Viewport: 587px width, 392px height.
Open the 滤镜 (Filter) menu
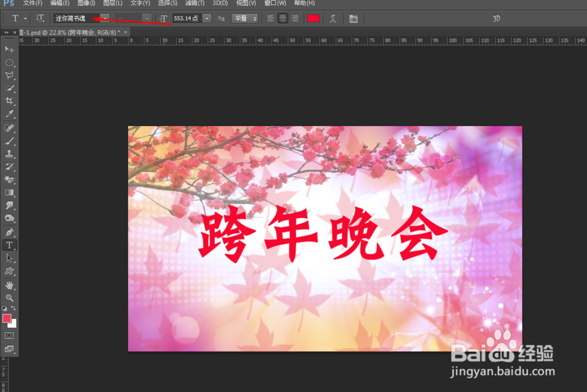pyautogui.click(x=194, y=3)
